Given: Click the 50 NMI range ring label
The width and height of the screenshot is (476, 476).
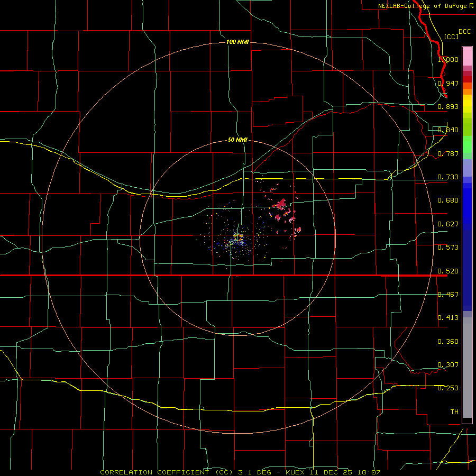Looking at the screenshot, I should [x=237, y=140].
